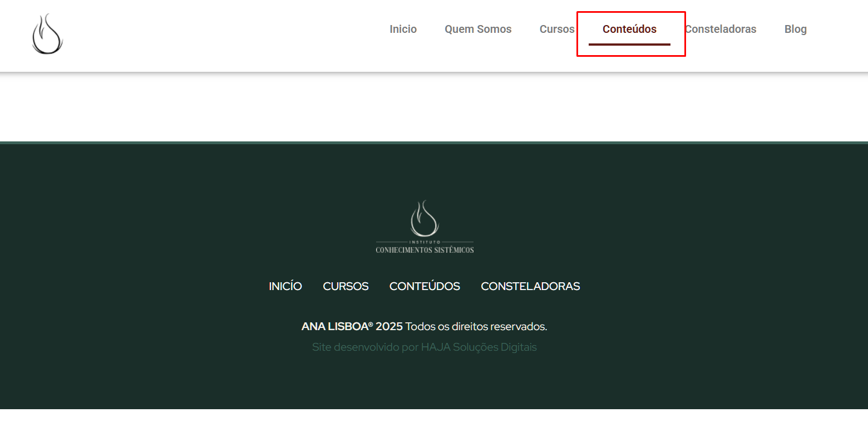The image size is (868, 422).
Task: Click the "Instituto" label in footer logo
Action: click(425, 242)
